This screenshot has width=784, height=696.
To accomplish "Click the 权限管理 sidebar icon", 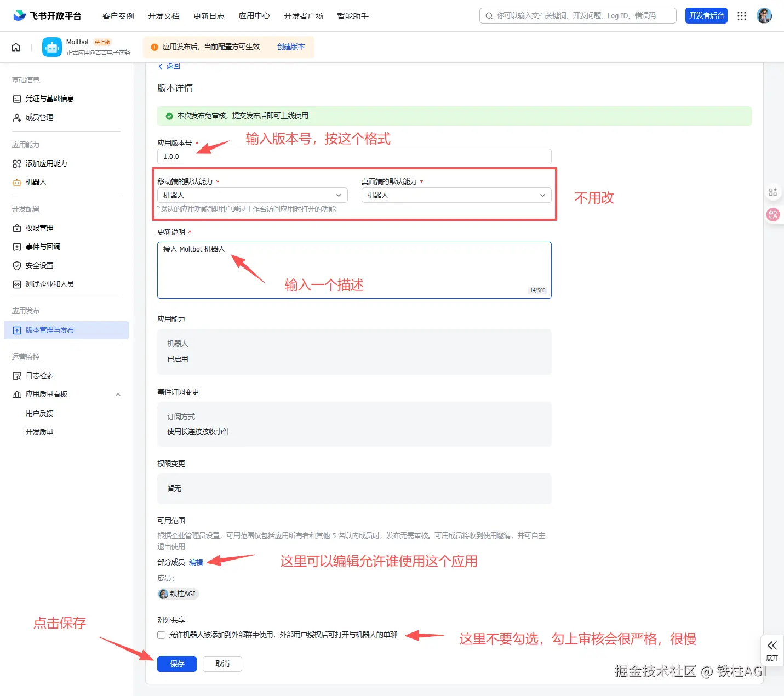I will (x=17, y=228).
